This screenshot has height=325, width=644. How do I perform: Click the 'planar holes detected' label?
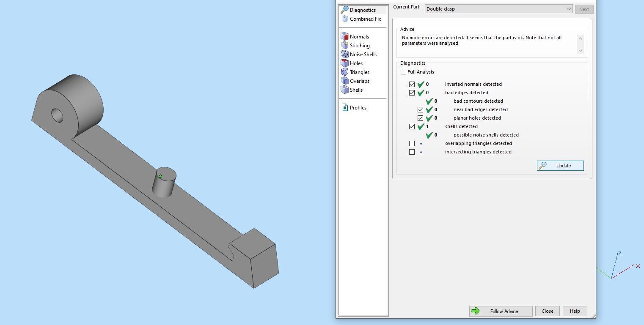tap(477, 118)
